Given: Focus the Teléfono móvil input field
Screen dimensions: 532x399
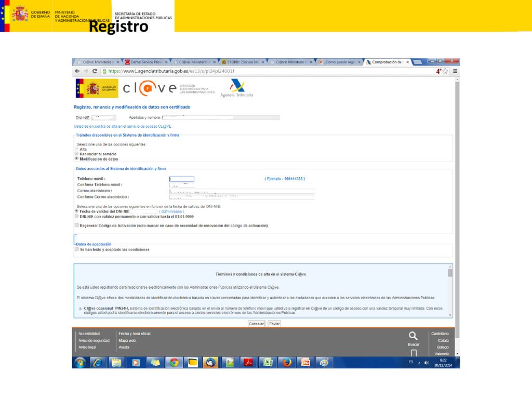Looking at the screenshot, I should 182,179.
